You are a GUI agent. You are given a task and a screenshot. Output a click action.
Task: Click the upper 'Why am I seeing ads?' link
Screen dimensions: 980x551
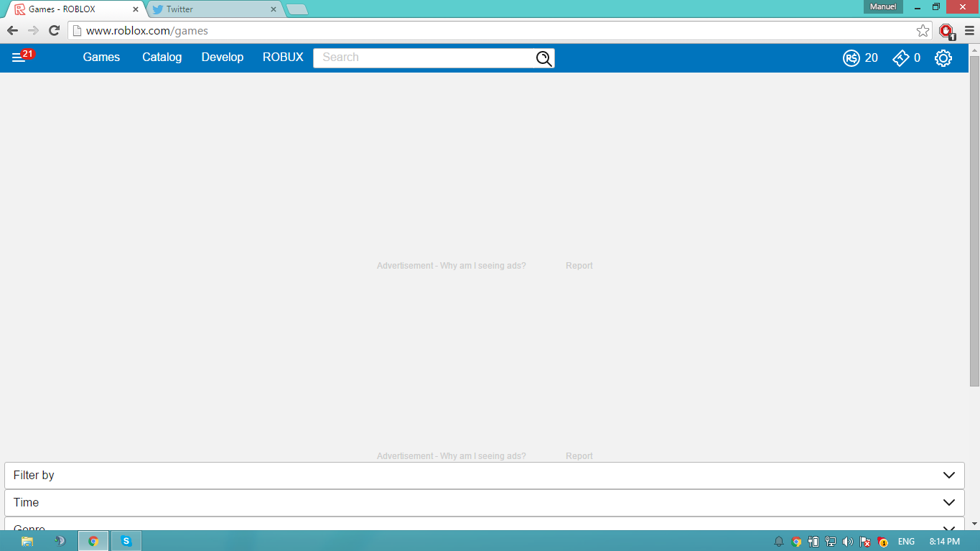pos(483,266)
